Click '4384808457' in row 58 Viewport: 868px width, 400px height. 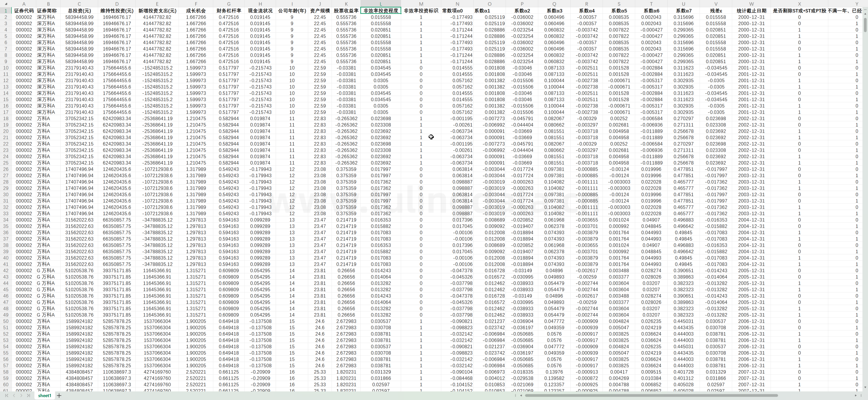coord(79,372)
